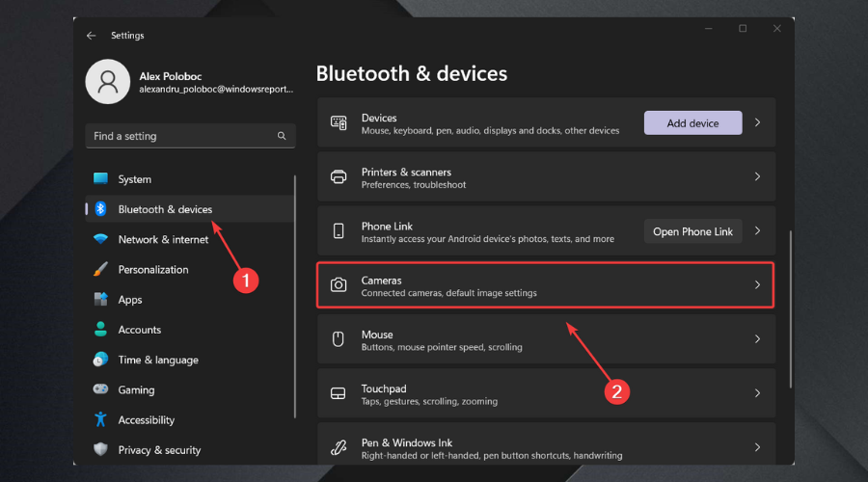The image size is (868, 482).
Task: Click the Touchpad icon
Action: coord(339,393)
